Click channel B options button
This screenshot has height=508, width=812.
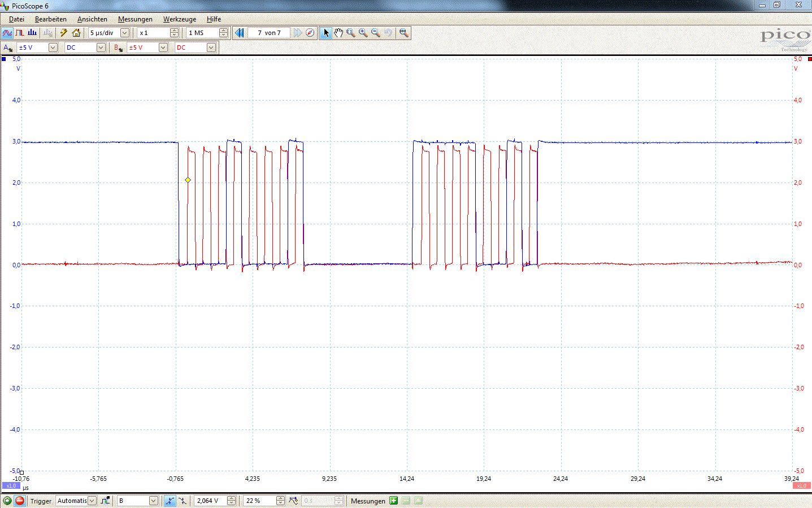coord(118,47)
